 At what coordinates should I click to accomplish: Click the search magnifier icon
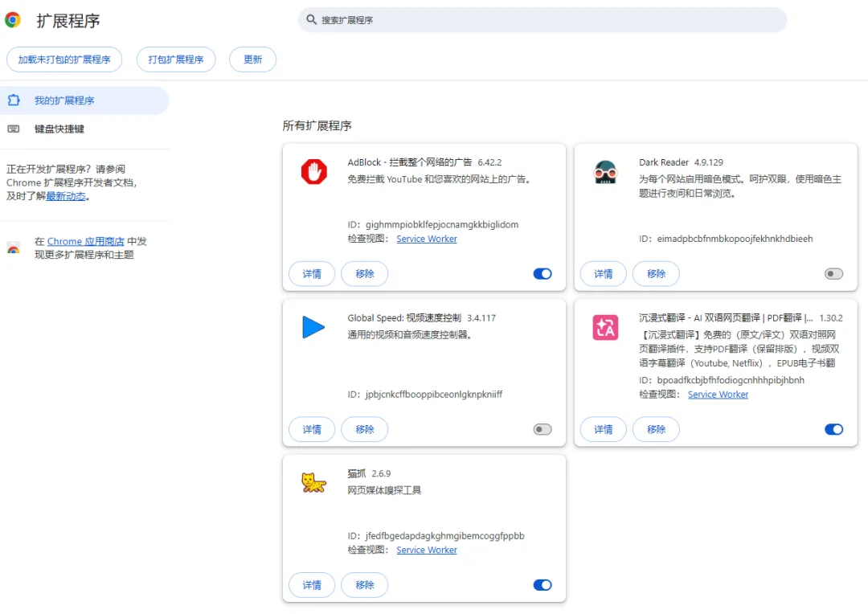pyautogui.click(x=312, y=20)
